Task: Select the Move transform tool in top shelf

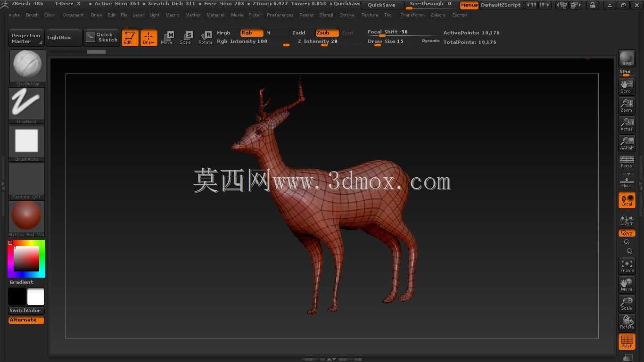Action: (x=167, y=38)
